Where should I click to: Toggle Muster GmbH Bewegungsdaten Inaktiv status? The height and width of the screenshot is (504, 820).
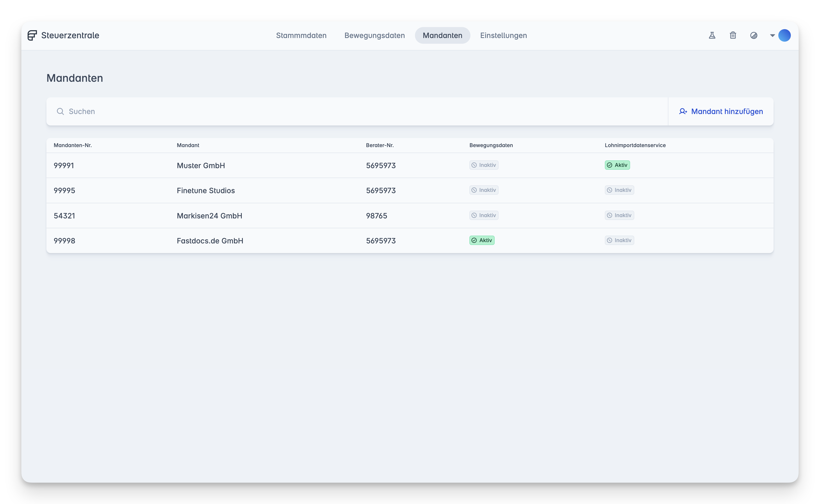point(483,165)
